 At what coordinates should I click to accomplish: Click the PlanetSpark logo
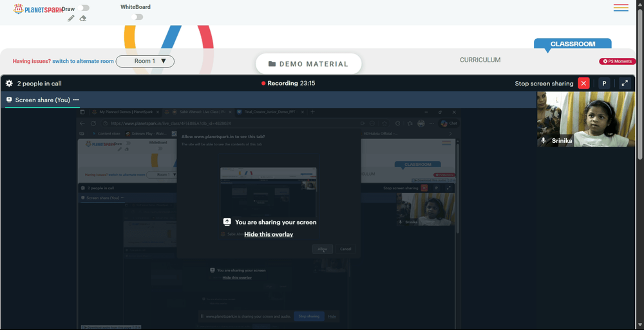tap(38, 9)
